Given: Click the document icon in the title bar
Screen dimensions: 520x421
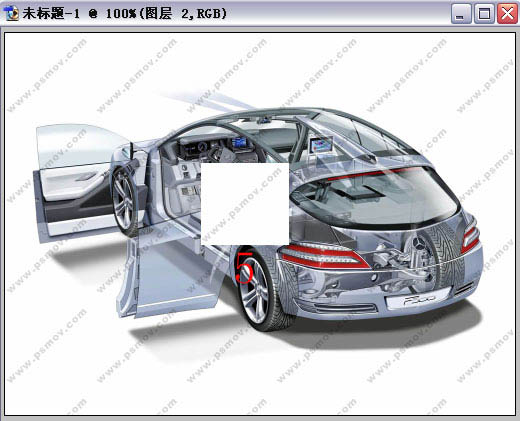Looking at the screenshot, I should click(x=11, y=14).
